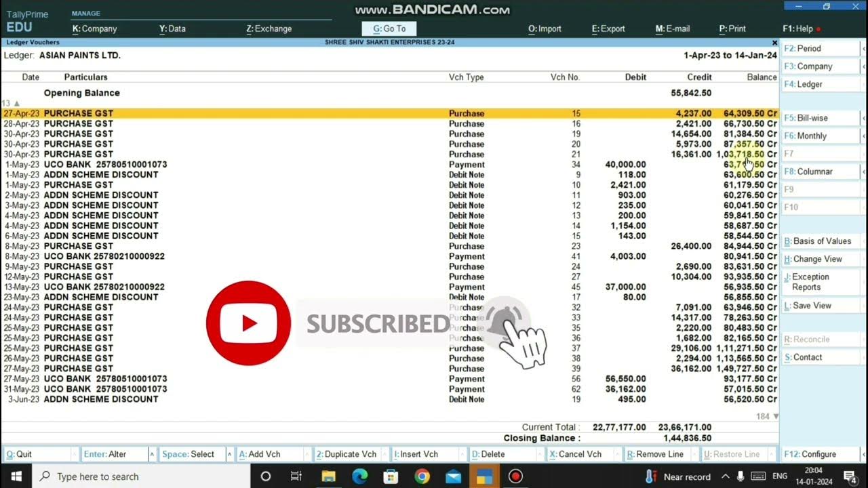Viewport: 868px width, 488px height.
Task: Open M: E-mail menu
Action: coord(673,28)
